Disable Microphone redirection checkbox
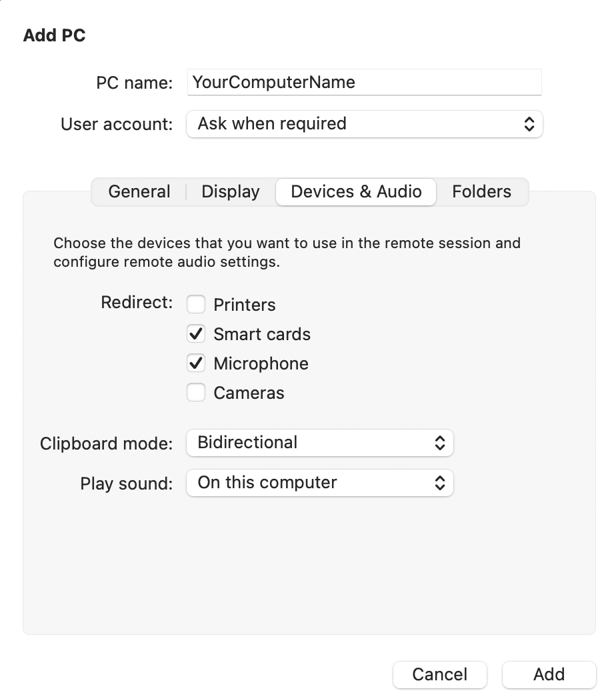The width and height of the screenshot is (616, 699). click(x=196, y=364)
